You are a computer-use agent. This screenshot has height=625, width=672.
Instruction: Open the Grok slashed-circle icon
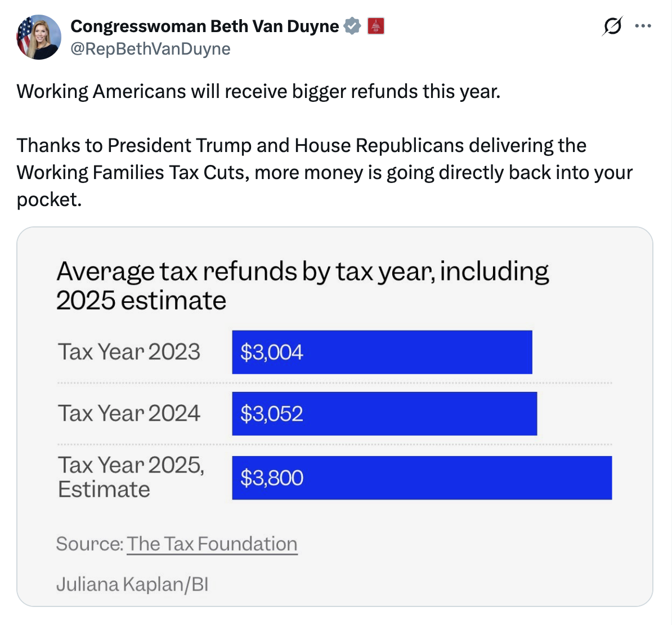pos(612,26)
